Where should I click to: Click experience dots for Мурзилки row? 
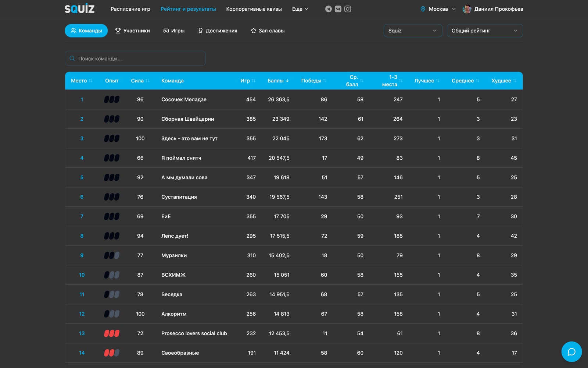(112, 255)
